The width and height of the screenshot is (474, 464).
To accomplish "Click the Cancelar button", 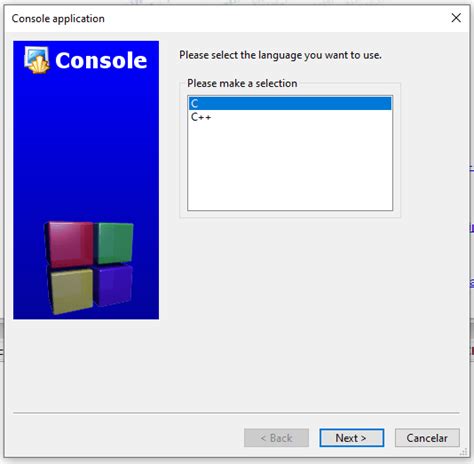I will click(x=427, y=438).
